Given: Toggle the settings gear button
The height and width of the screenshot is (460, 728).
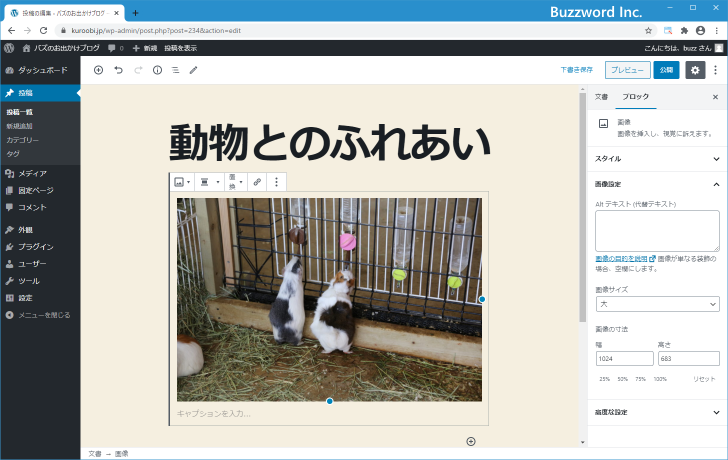Looking at the screenshot, I should (x=695, y=70).
